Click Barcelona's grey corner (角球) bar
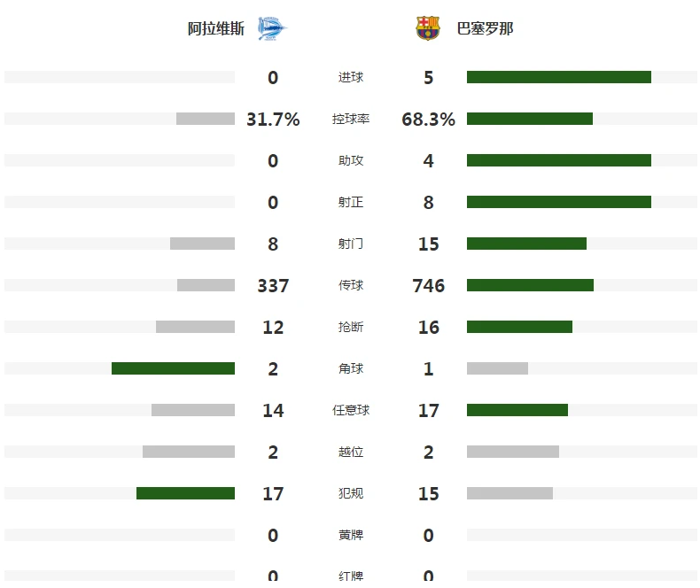The height and width of the screenshot is (588, 700). coord(497,368)
